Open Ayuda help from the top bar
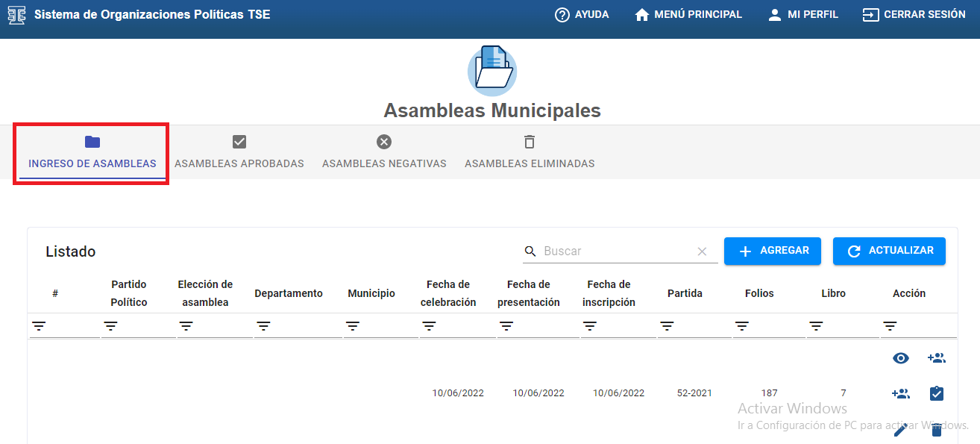 (582, 15)
